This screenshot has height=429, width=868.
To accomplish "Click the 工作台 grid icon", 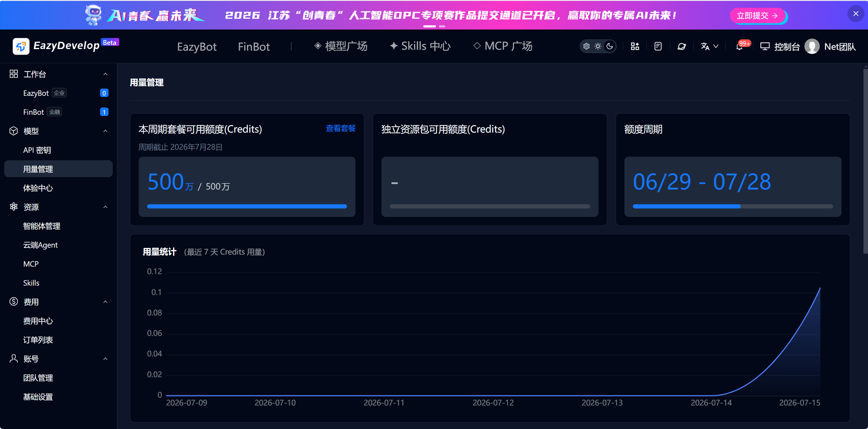I will [14, 74].
